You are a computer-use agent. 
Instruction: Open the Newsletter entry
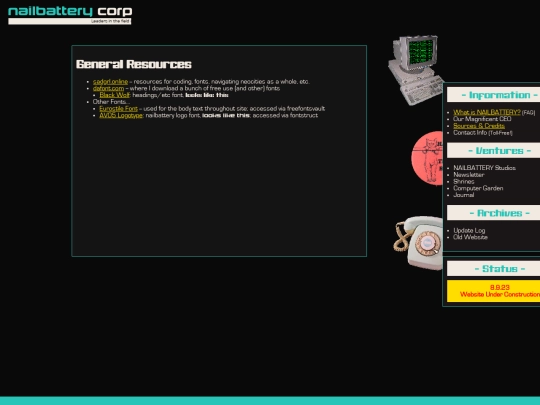point(469,175)
